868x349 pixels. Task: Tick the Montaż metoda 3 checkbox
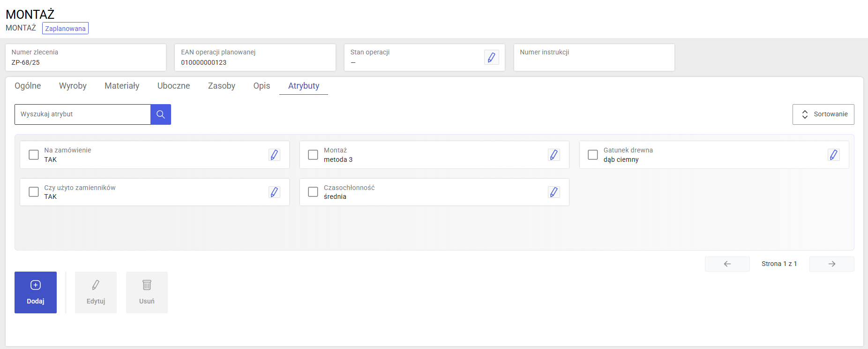coord(313,155)
